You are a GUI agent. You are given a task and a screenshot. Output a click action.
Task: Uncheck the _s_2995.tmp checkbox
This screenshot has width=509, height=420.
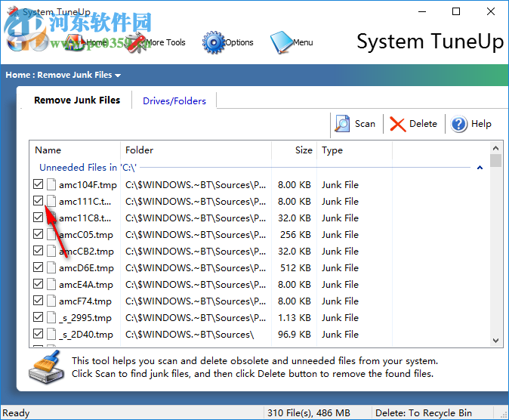(39, 317)
